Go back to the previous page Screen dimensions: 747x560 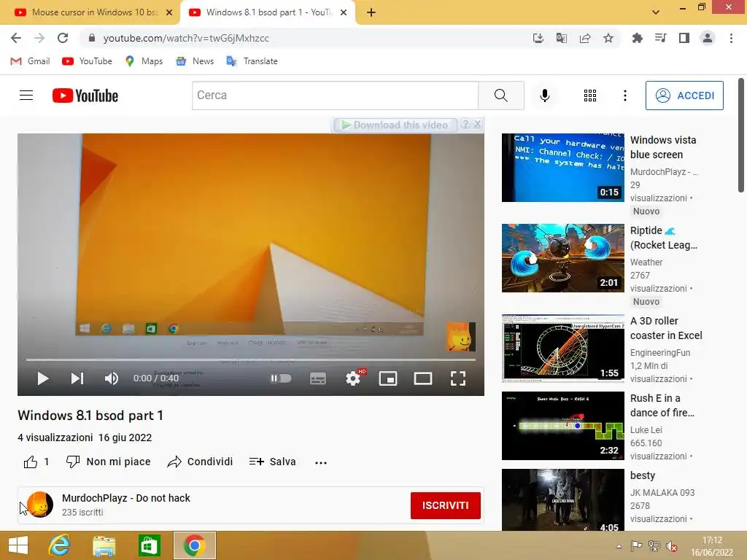pos(16,38)
